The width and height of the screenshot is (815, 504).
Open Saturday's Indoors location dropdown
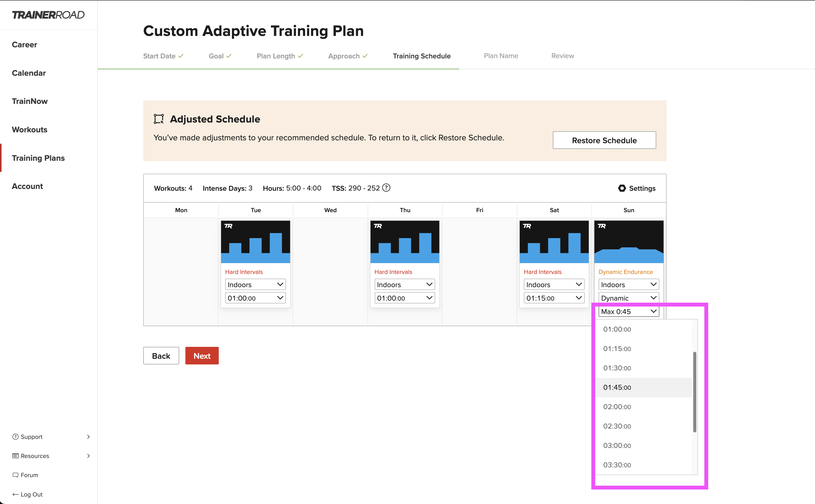coord(554,284)
